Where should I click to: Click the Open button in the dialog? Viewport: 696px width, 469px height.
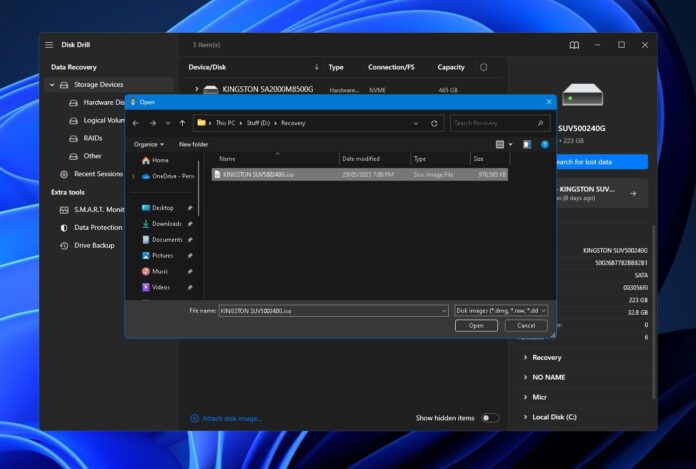pos(476,326)
